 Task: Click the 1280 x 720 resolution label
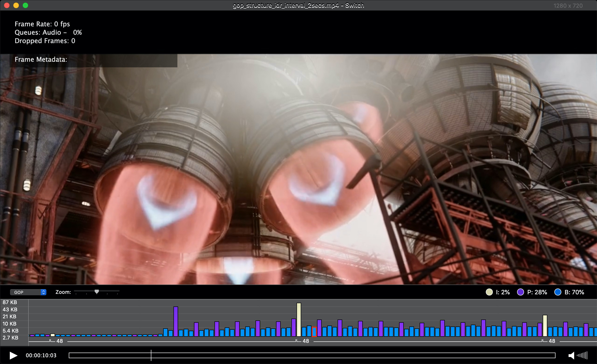pos(568,6)
